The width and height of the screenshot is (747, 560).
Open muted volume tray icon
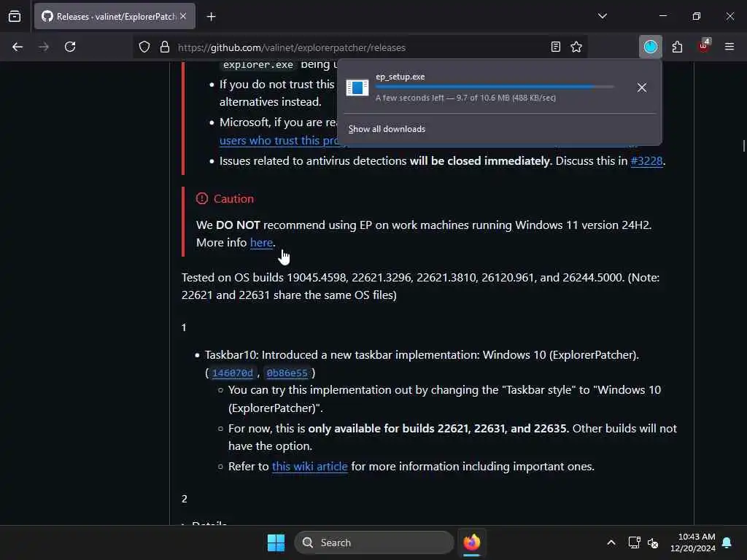point(653,542)
